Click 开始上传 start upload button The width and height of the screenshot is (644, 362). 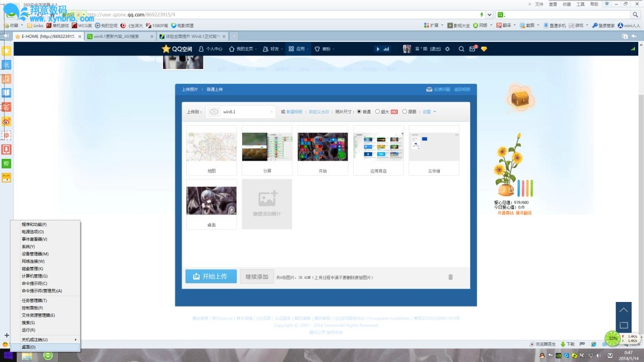click(211, 276)
